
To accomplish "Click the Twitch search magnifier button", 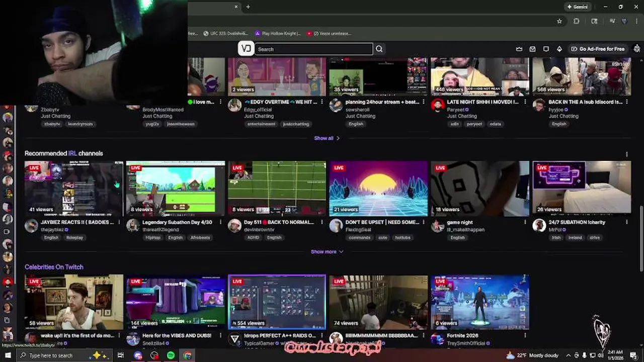I will click(x=379, y=49).
